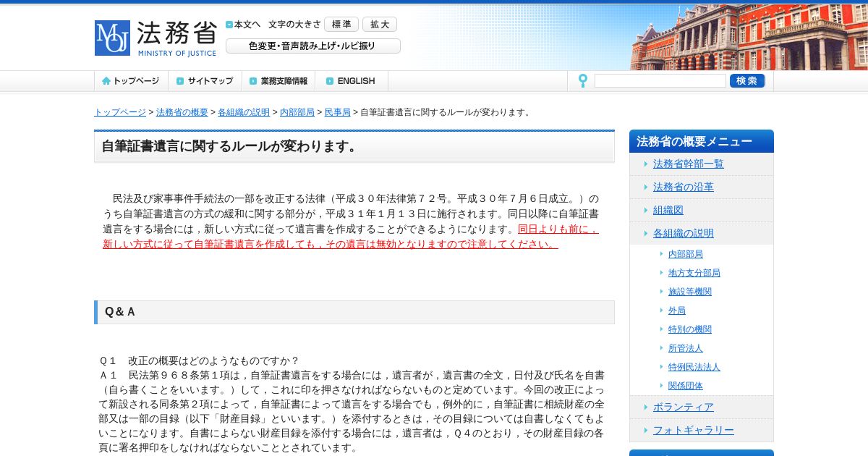Screen dimensions: 868x456
Task: Click the arrow icon beside 業務支障情報
Action: (x=253, y=81)
